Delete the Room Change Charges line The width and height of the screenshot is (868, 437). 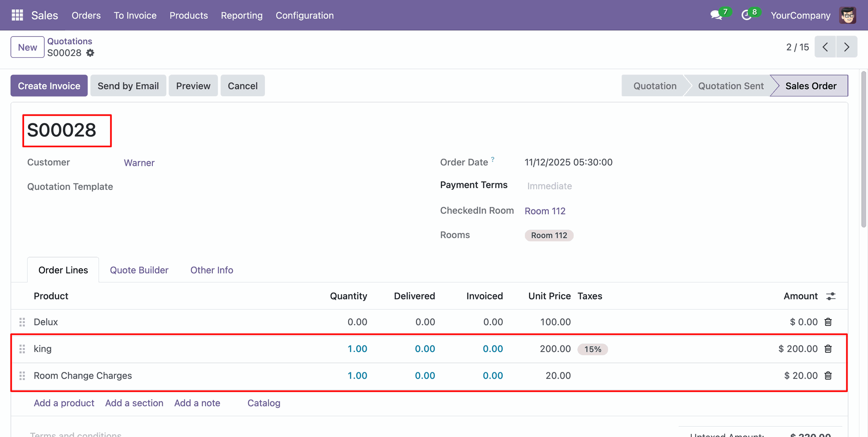click(828, 376)
